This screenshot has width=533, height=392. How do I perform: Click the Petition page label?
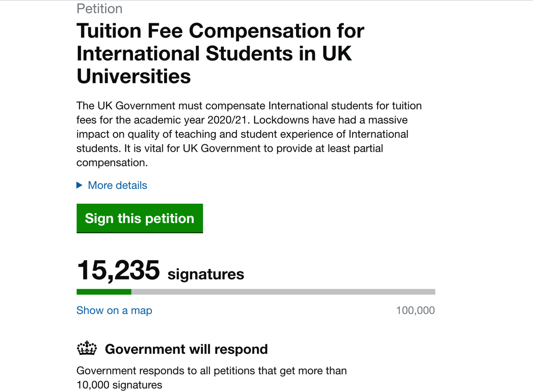pyautogui.click(x=99, y=9)
